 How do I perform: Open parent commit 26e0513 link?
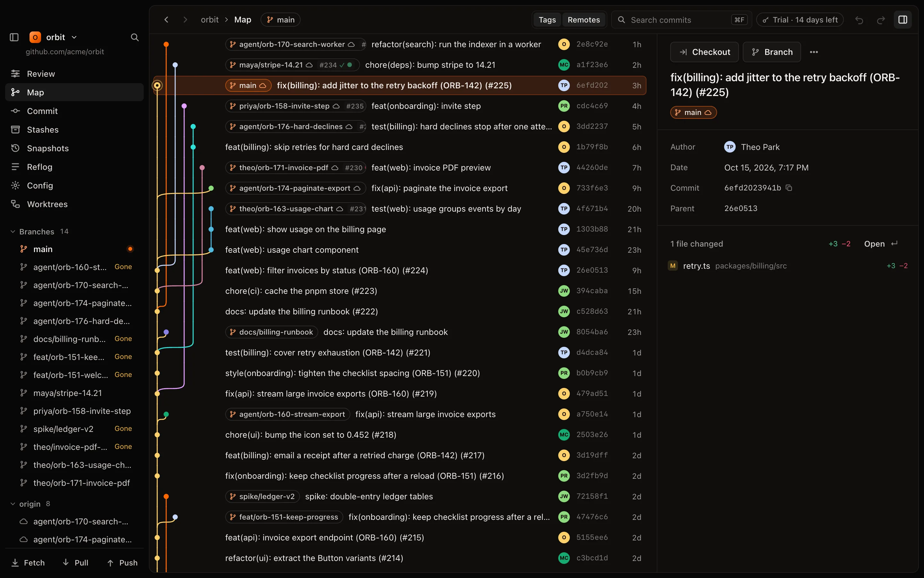pos(741,208)
